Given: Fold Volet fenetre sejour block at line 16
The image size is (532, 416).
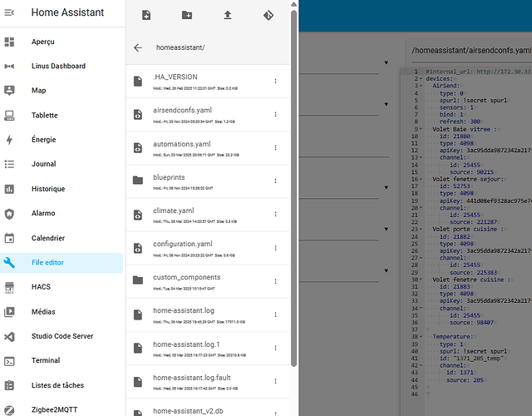Looking at the screenshot, I should coord(421,179).
